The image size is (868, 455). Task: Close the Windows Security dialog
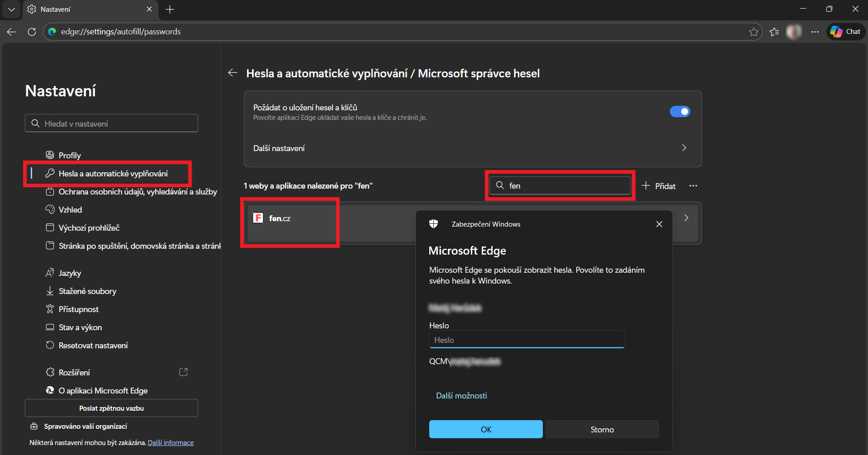(x=659, y=224)
